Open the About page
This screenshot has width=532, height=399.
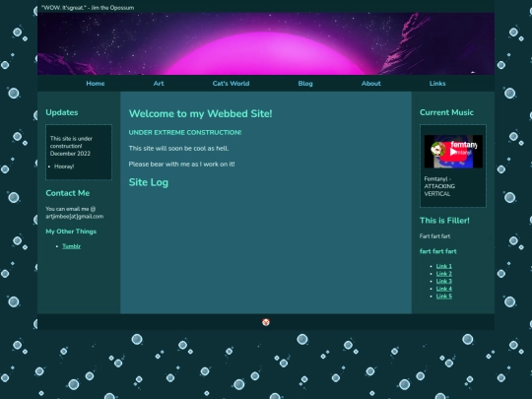(x=371, y=84)
